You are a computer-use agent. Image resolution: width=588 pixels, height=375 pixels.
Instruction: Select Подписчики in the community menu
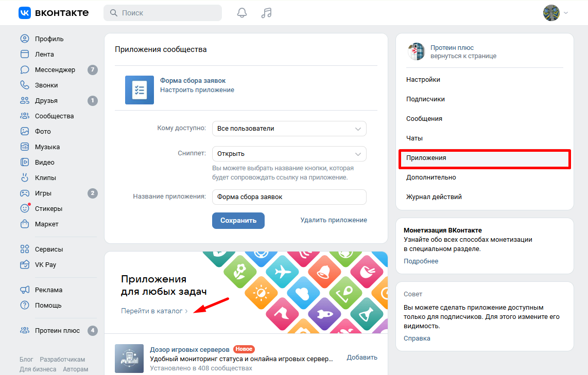click(425, 99)
